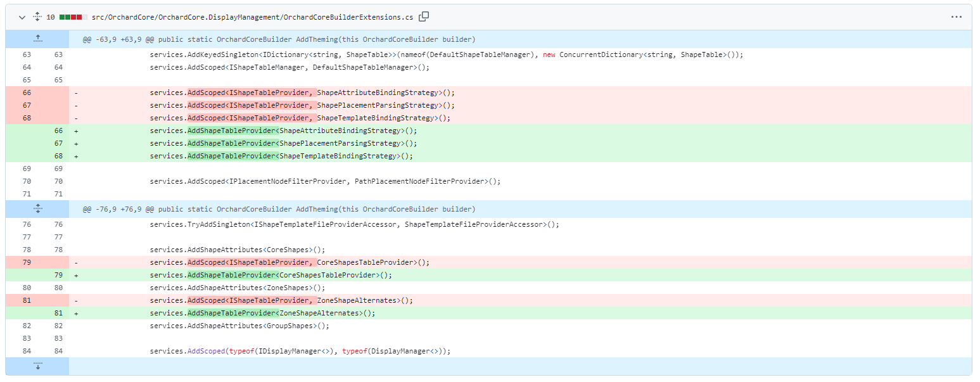Click the DefaultShapeTableManager AddScoped line
The image size is (980, 382).
pos(290,67)
